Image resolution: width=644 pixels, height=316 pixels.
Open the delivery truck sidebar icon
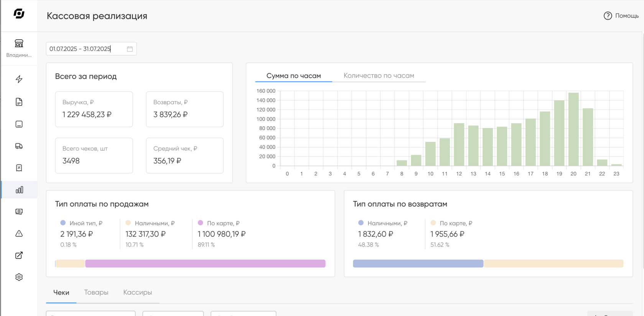coord(19,146)
